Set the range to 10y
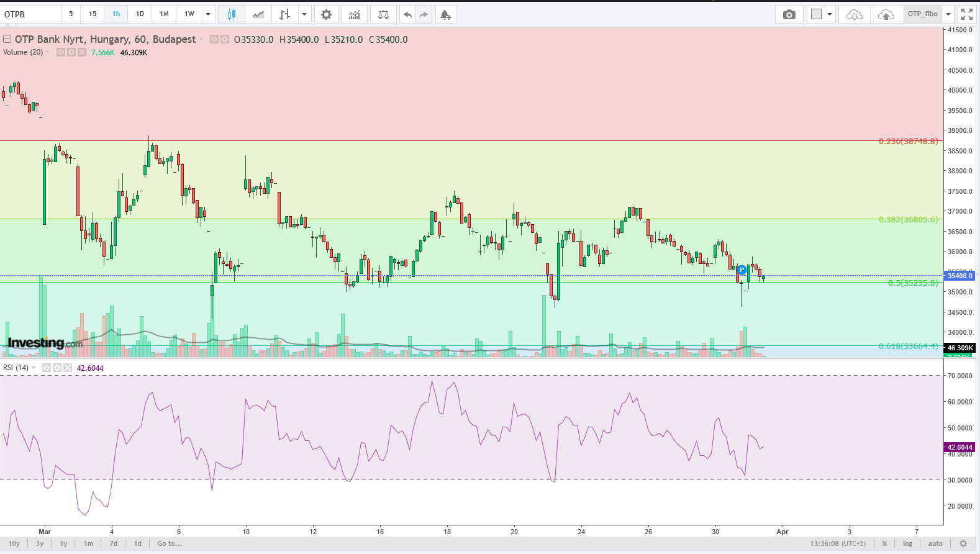The image size is (980, 554). point(14,544)
